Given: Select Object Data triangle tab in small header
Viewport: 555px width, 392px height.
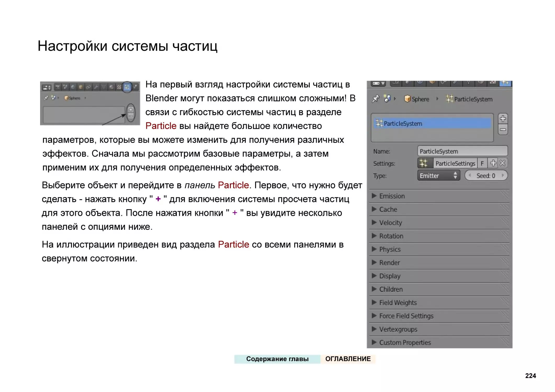Looking at the screenshot, I should 104,87.
